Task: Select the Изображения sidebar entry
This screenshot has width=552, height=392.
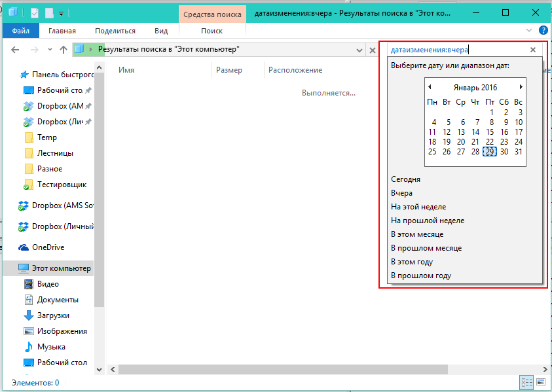Action: (62, 330)
